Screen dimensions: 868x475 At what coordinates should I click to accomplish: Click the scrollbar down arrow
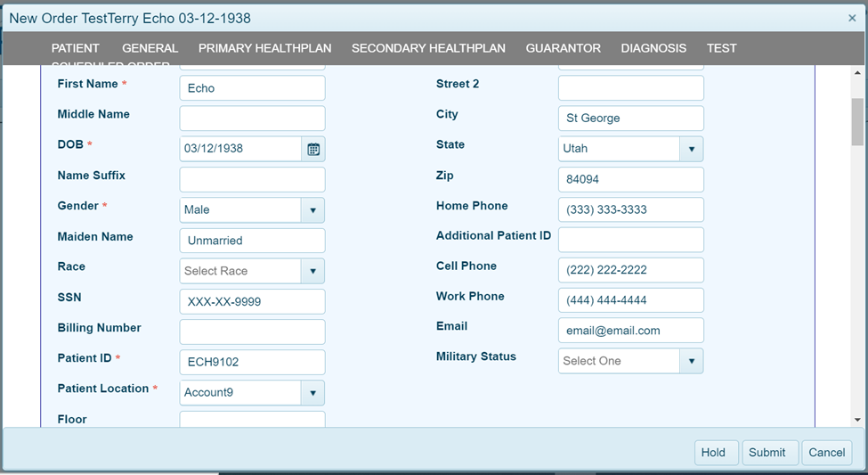coord(857,419)
